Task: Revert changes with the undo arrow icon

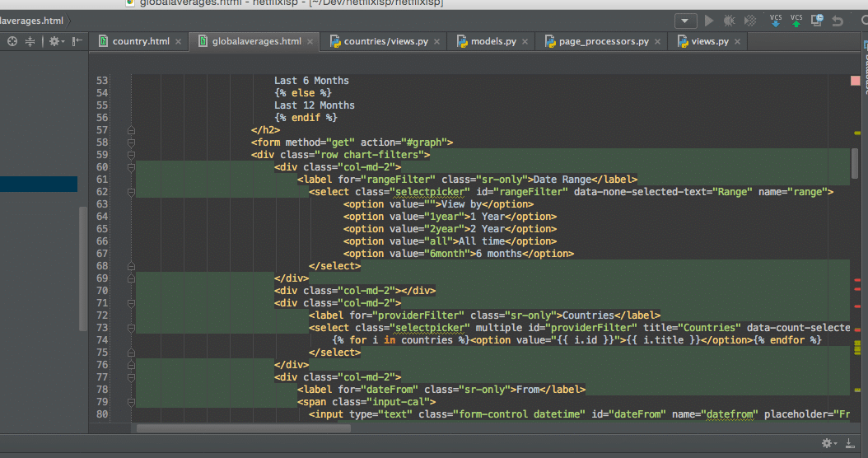Action: (x=838, y=21)
